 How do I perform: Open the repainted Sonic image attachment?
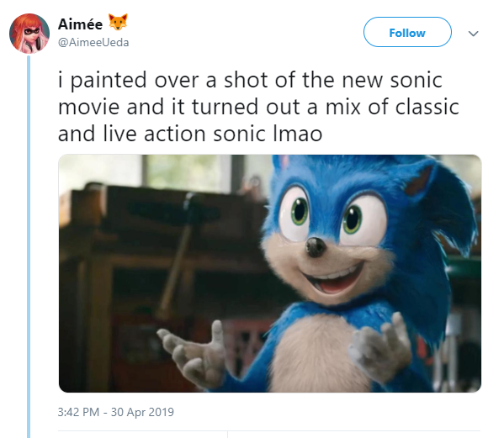pyautogui.click(x=270, y=273)
